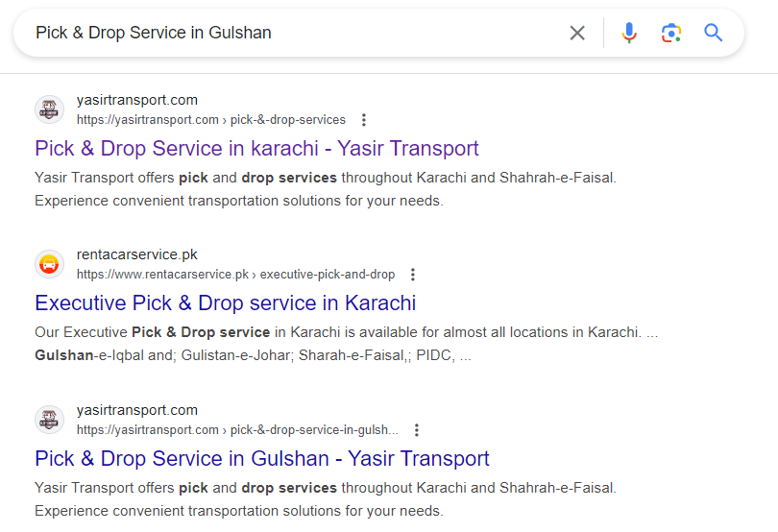Start voice search with the microphone icon
Screen dimensions: 778x532
[629, 33]
